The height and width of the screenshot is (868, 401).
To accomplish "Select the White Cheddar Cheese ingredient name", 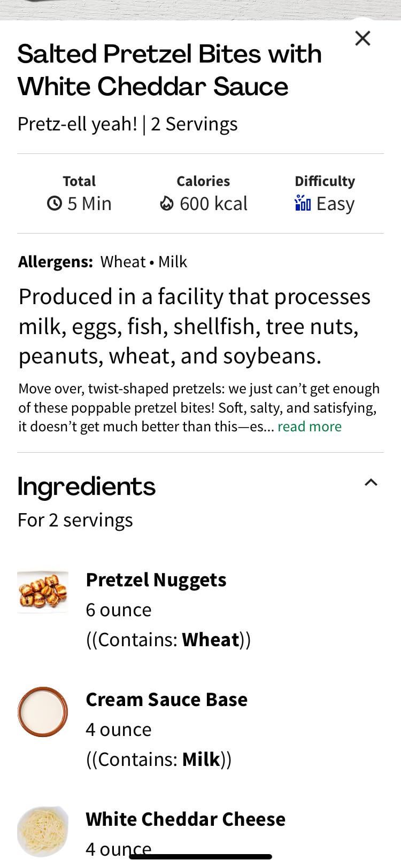I will point(186,819).
